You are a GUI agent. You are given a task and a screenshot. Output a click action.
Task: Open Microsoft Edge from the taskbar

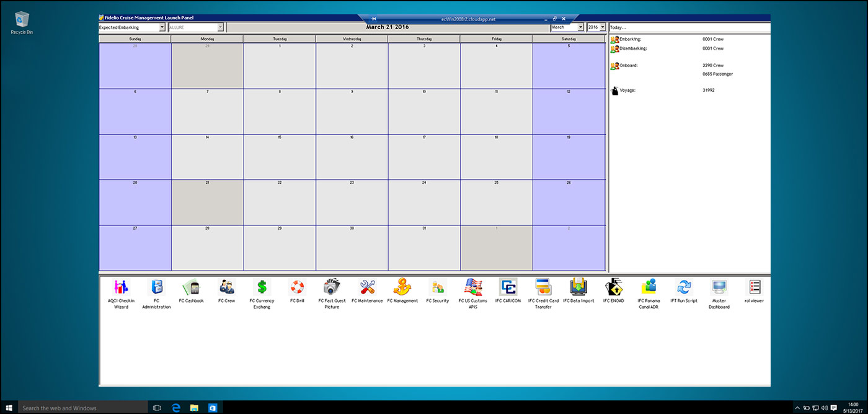point(175,408)
